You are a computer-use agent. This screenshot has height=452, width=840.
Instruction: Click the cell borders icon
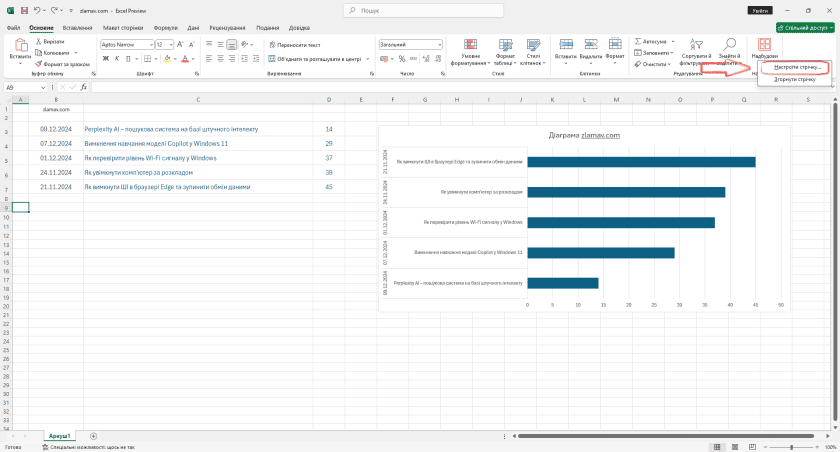click(147, 58)
